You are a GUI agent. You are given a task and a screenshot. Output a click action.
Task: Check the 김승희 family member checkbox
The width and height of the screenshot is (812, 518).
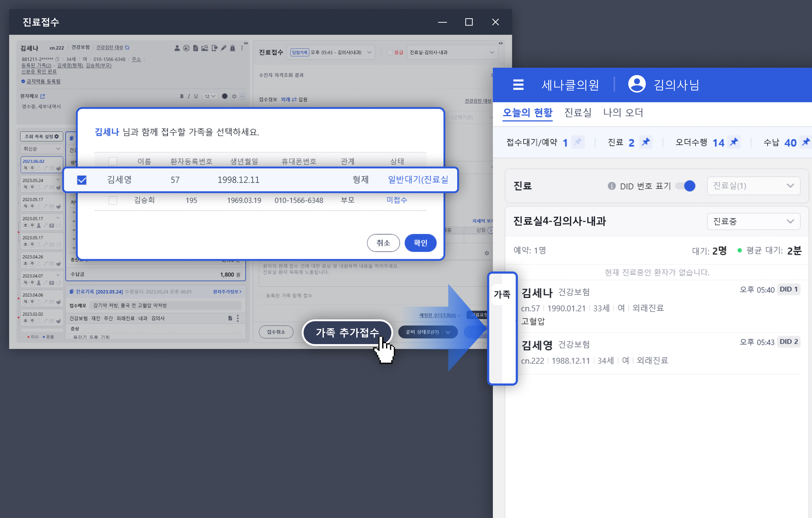(x=113, y=200)
